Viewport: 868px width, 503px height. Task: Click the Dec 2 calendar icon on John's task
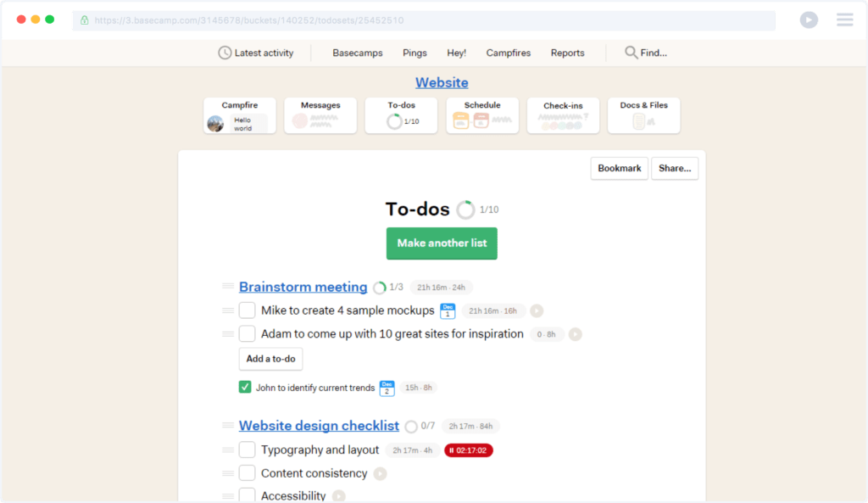click(x=387, y=388)
